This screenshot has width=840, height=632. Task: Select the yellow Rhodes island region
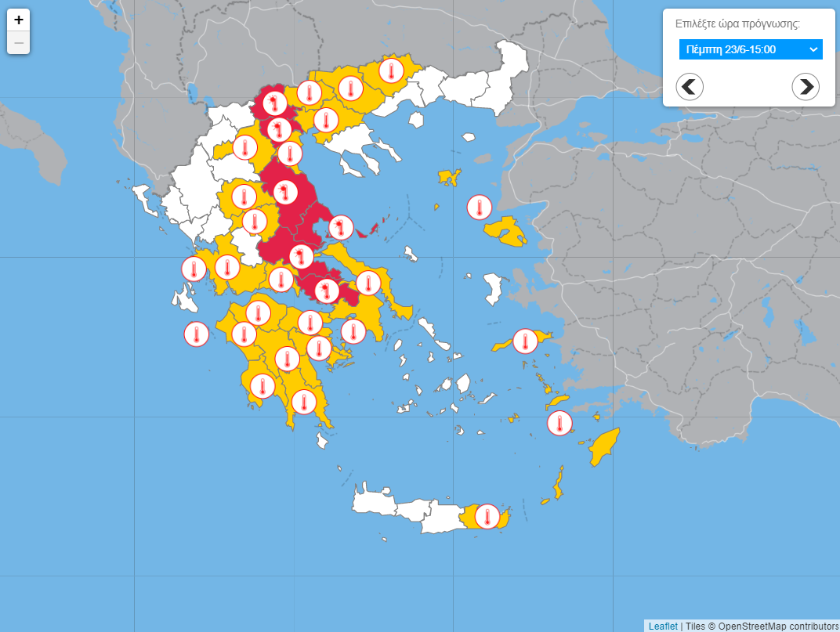(604, 447)
